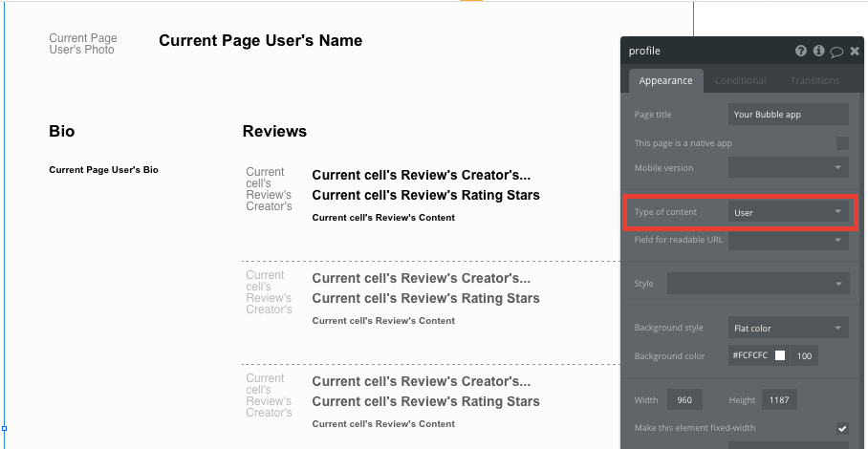Uncheck 'Make this element fixed-width'
This screenshot has width=868, height=449.
(x=842, y=428)
